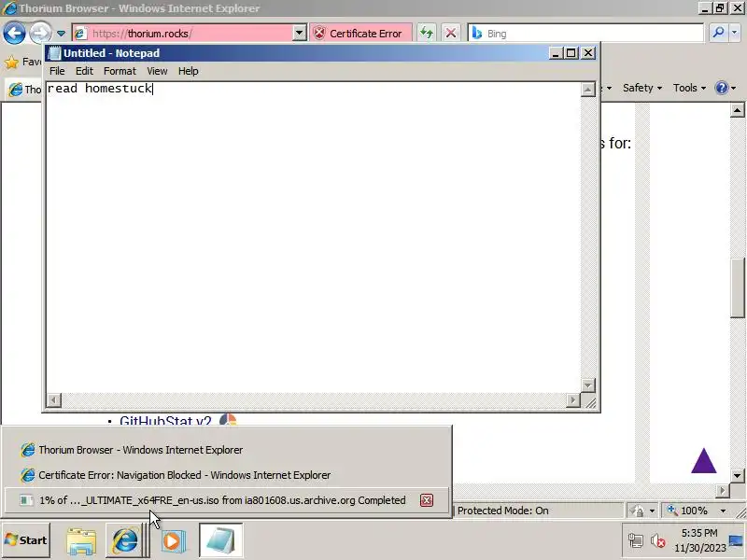Click Notepad's vertical scroll up arrow
The height and width of the screenshot is (560, 747).
[588, 90]
